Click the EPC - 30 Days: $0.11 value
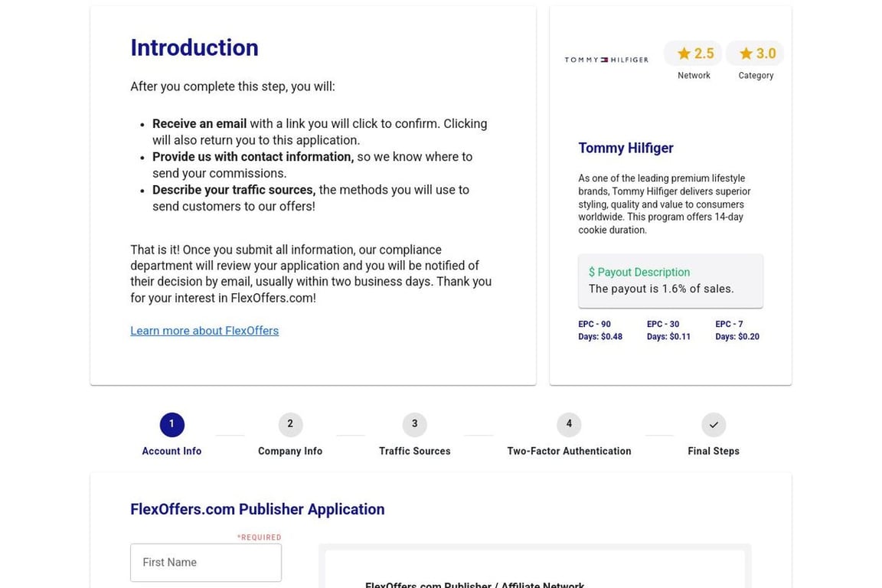 coord(668,330)
